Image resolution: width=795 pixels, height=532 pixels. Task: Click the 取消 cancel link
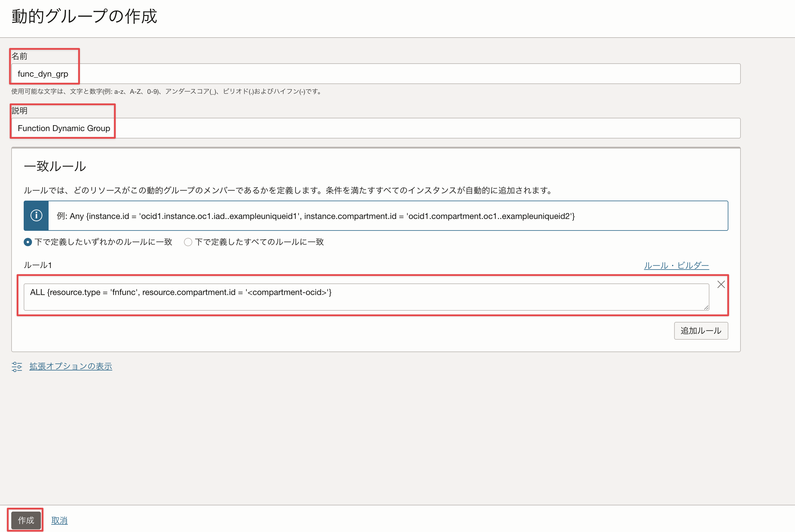(60, 520)
